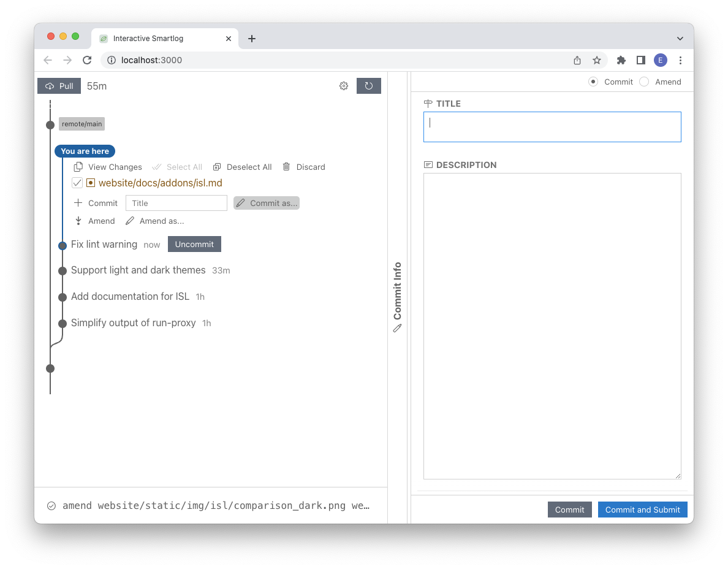
Task: Click inside the TITLE input field
Action: pos(552,126)
